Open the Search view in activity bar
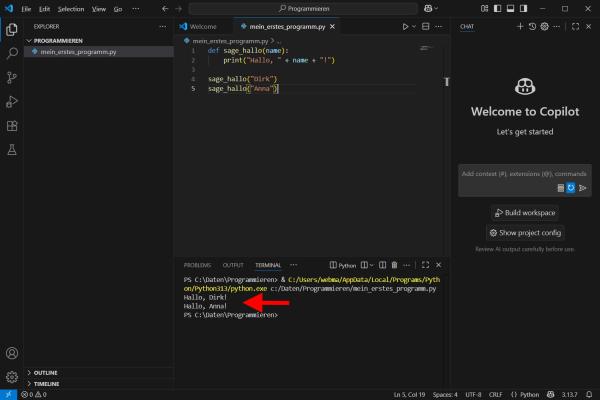 click(12, 53)
